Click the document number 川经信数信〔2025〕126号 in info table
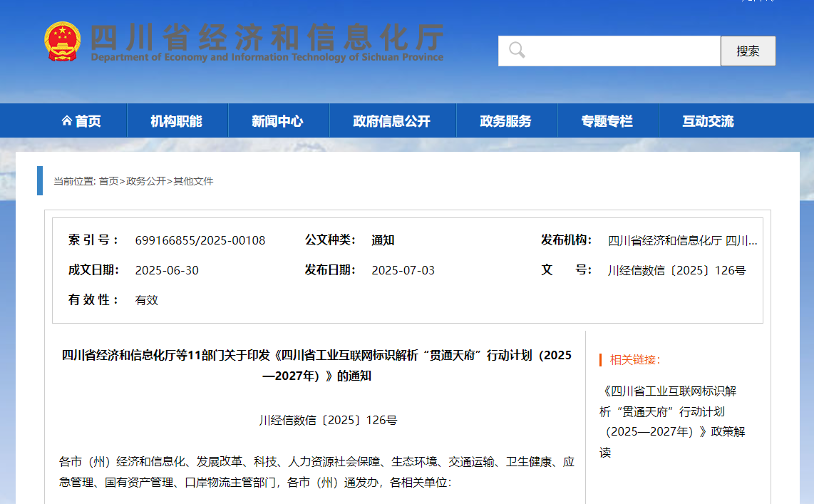The width and height of the screenshot is (814, 504). coord(676,271)
